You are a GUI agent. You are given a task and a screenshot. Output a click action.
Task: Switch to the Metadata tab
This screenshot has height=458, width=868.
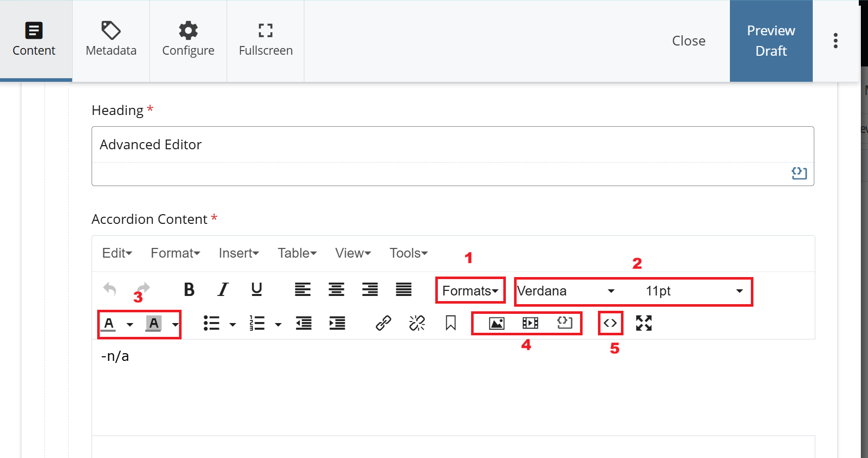(x=111, y=40)
